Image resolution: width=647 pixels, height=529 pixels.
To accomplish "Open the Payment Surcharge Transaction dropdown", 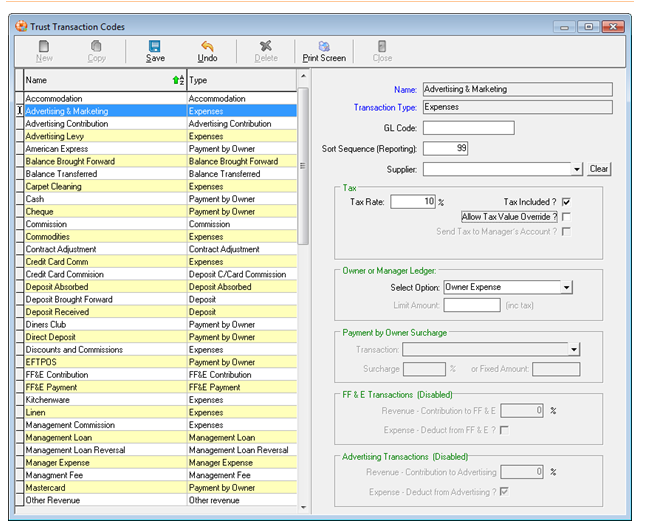I will [x=574, y=350].
